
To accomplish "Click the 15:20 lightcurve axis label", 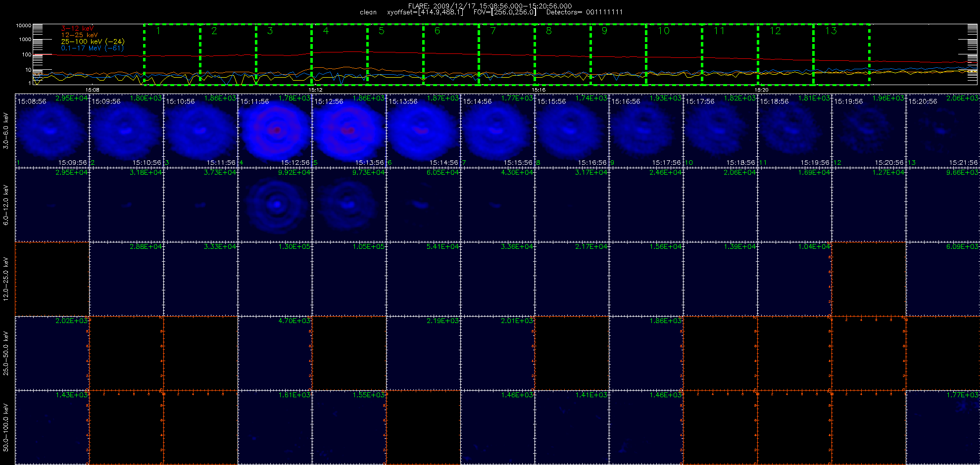I will point(762,90).
